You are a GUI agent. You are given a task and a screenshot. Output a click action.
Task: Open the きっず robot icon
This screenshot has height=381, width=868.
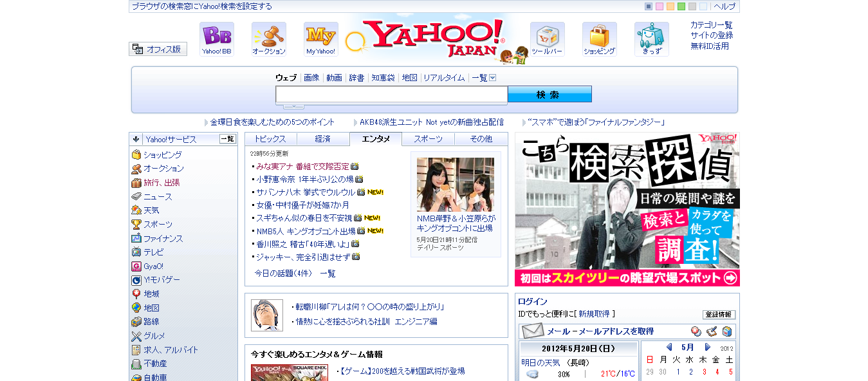[x=652, y=39]
